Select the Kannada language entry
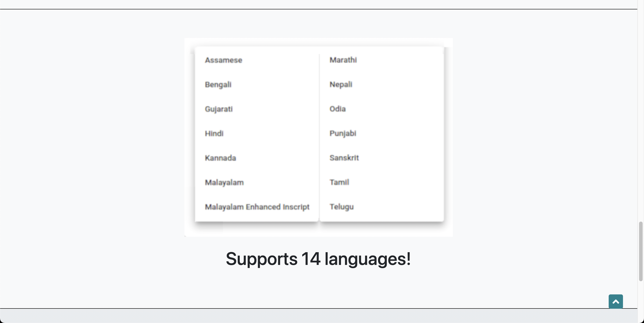Viewport: 644px width, 323px height. (220, 158)
